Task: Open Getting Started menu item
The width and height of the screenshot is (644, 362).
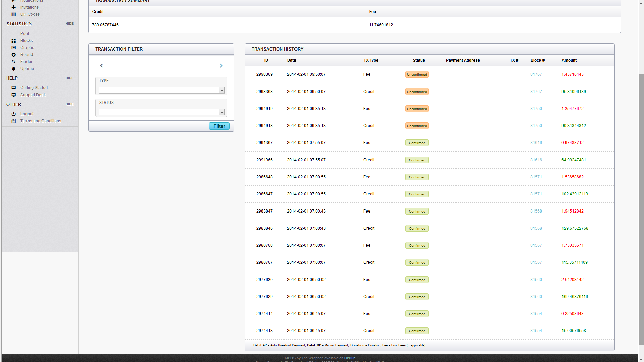Action: click(34, 88)
